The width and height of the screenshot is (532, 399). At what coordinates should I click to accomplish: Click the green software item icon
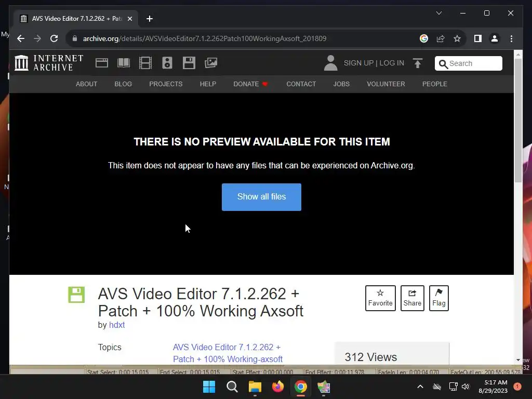76,295
